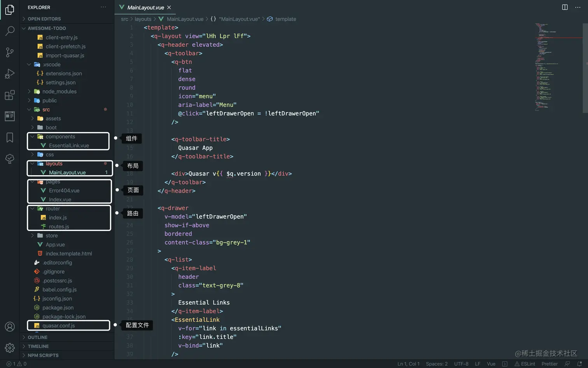Viewport: 588px width, 368px height.
Task: Open the tree-shaped view in activity bar
Action: 10,158
